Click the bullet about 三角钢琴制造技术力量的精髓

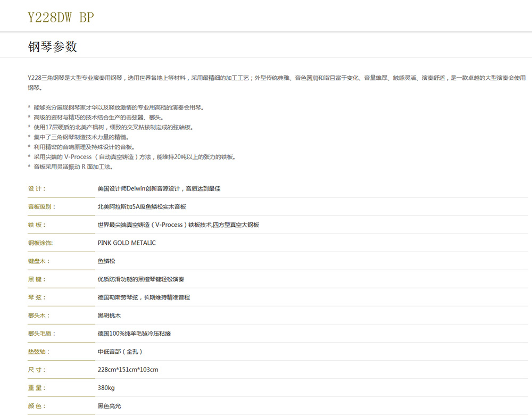[78, 137]
